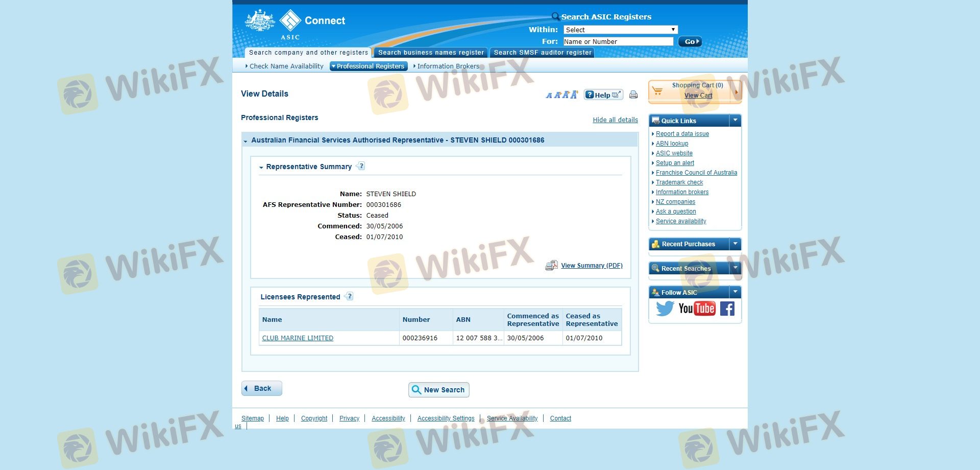Click the printer icon
The image size is (980, 470).
(x=633, y=95)
